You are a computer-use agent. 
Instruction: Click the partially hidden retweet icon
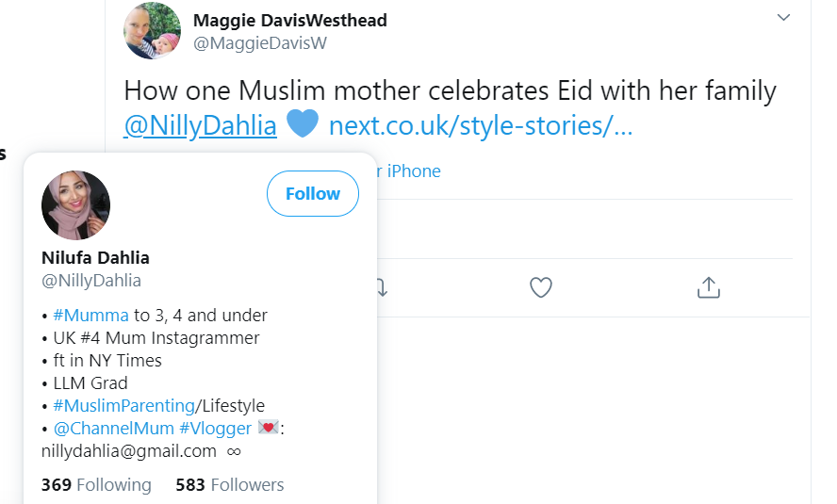coord(382,287)
